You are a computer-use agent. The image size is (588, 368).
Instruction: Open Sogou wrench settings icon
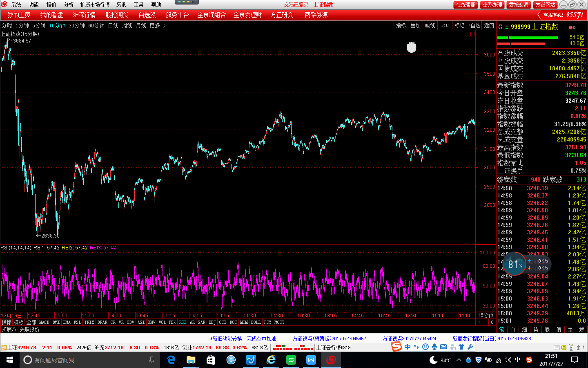click(470, 347)
